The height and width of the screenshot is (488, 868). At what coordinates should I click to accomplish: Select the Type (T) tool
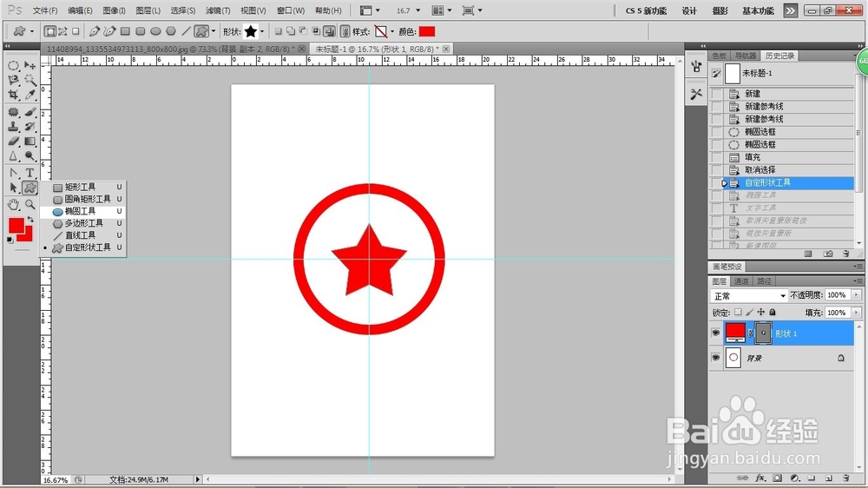[30, 174]
